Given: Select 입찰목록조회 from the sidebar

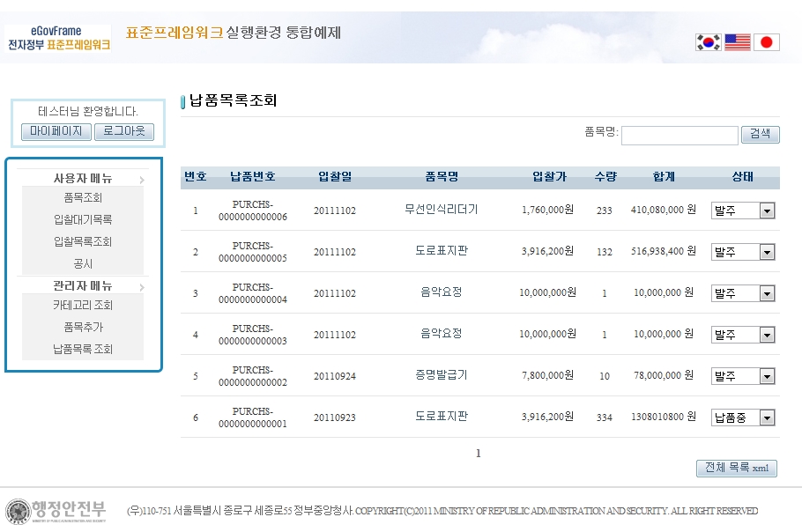Looking at the screenshot, I should (83, 242).
